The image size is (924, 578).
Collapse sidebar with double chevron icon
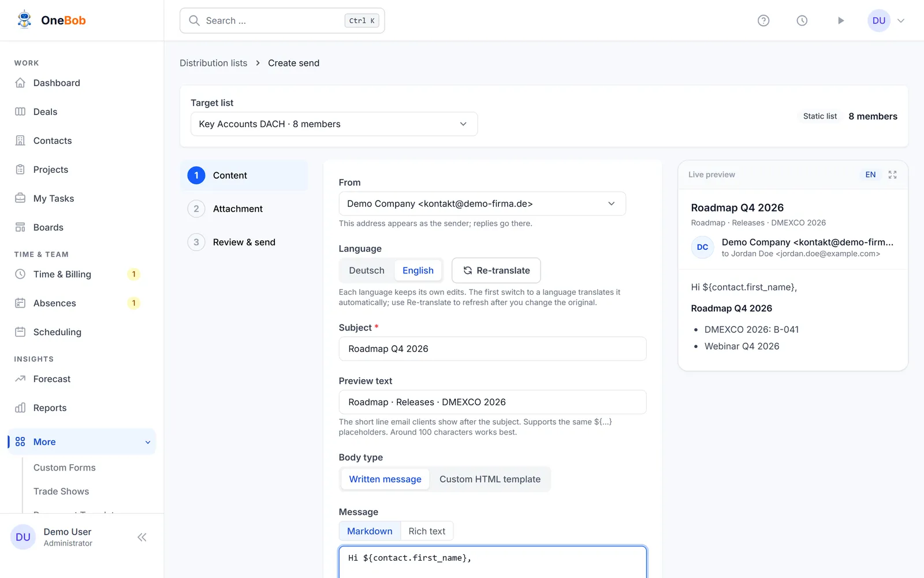(x=142, y=537)
